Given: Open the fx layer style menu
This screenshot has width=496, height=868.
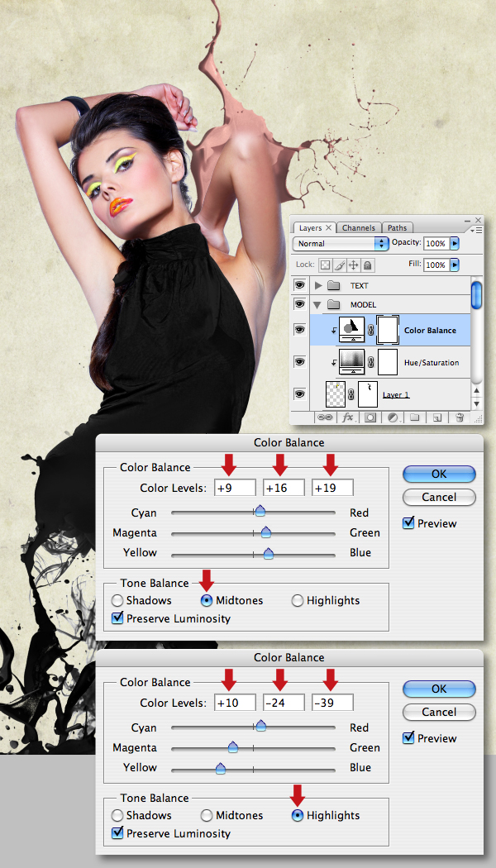Looking at the screenshot, I should coord(348,417).
